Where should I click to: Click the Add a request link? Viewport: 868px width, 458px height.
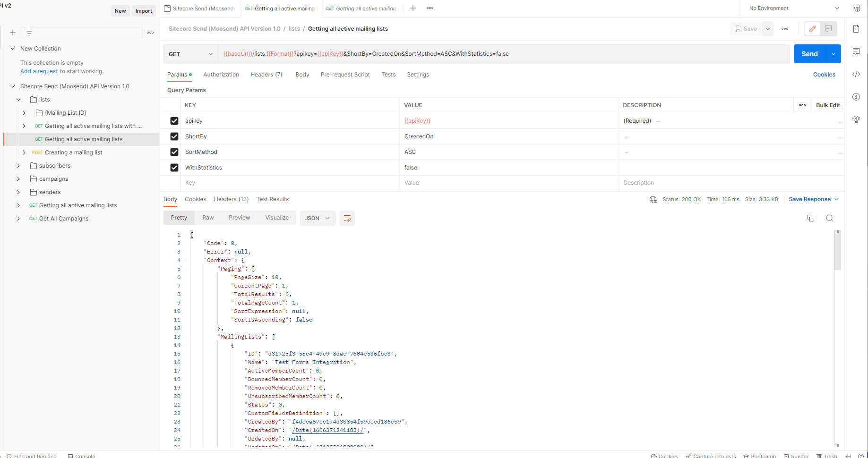click(x=39, y=71)
